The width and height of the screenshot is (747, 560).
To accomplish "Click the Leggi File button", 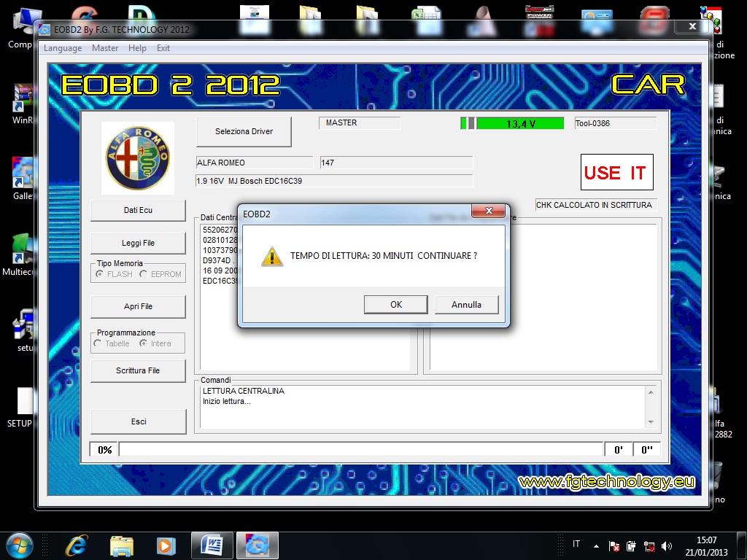I will pyautogui.click(x=138, y=243).
